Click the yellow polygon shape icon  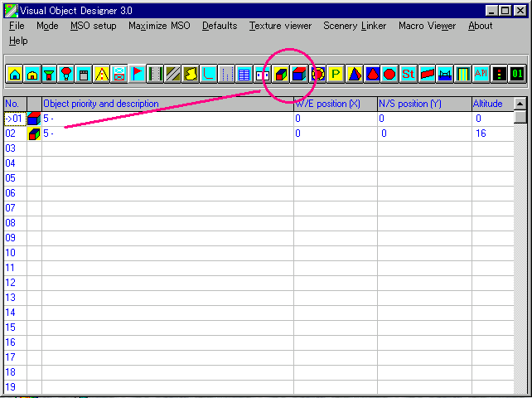[191, 74]
